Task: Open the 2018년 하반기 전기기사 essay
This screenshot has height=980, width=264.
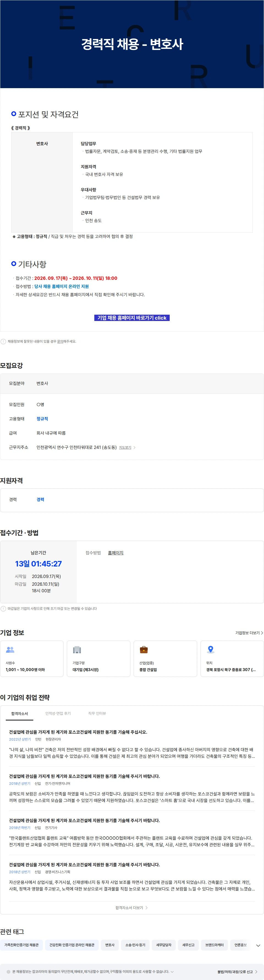Action: (132, 833)
